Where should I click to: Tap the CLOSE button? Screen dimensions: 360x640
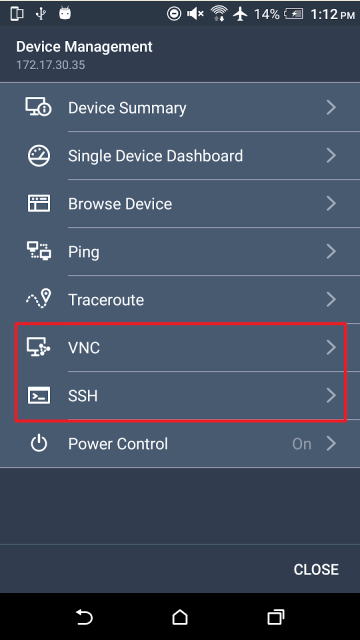coord(316,569)
